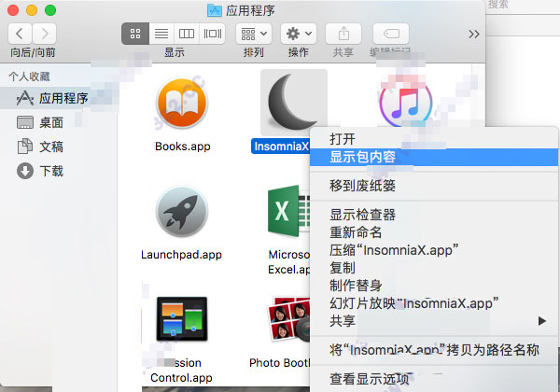Screen dimensions: 560x392
Task: Choose 移到废纸篓 in the context menu
Action: tap(434, 186)
